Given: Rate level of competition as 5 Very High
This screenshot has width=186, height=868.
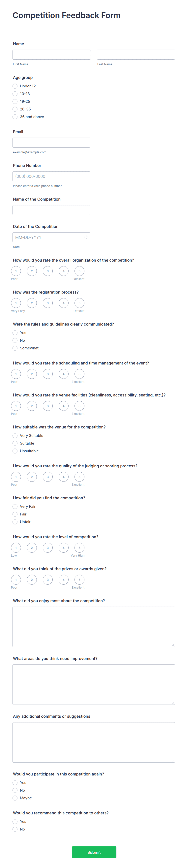Looking at the screenshot, I should click(80, 548).
